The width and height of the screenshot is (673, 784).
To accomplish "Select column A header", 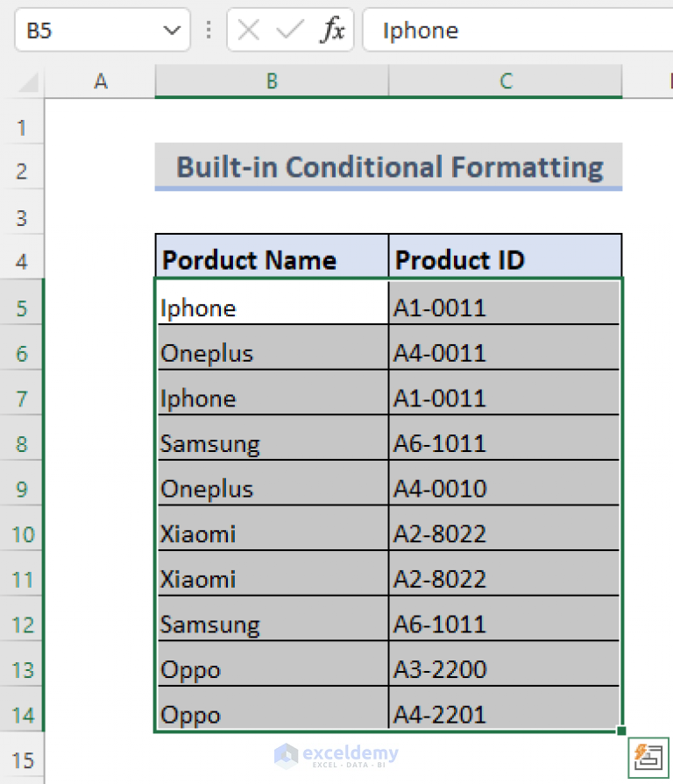I will tap(101, 81).
